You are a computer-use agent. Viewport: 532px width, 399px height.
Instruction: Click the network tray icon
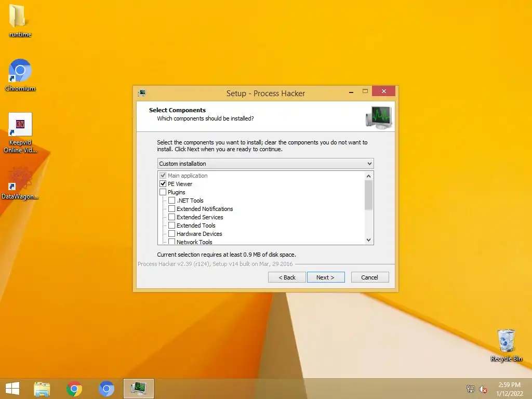point(470,389)
